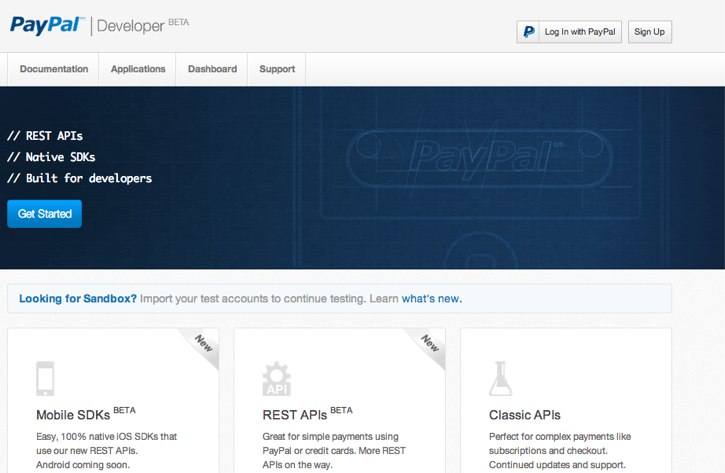The height and width of the screenshot is (473, 725).
Task: Click the API gear icon for REST APIs
Action: [276, 378]
